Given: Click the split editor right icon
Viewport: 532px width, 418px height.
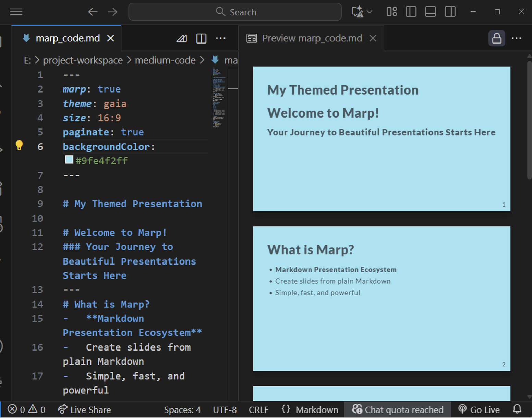Looking at the screenshot, I should click(201, 38).
